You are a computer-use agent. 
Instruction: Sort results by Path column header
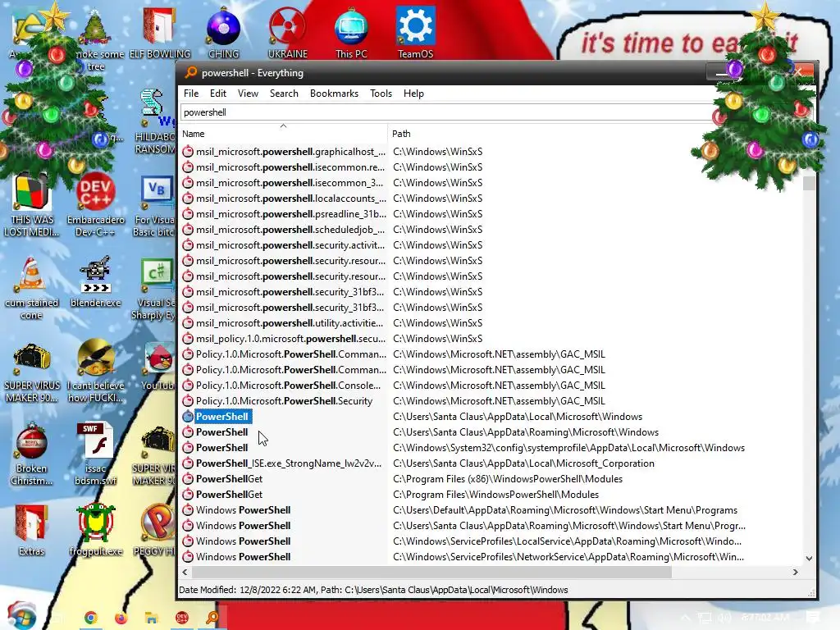(595, 134)
